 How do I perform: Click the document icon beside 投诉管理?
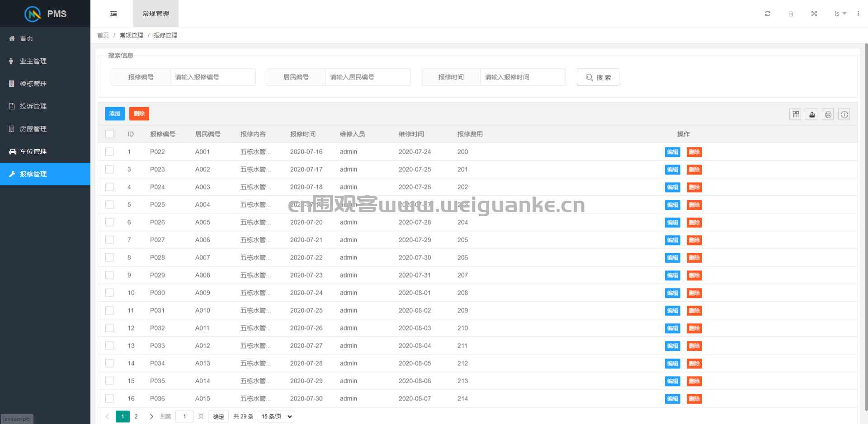tap(12, 106)
